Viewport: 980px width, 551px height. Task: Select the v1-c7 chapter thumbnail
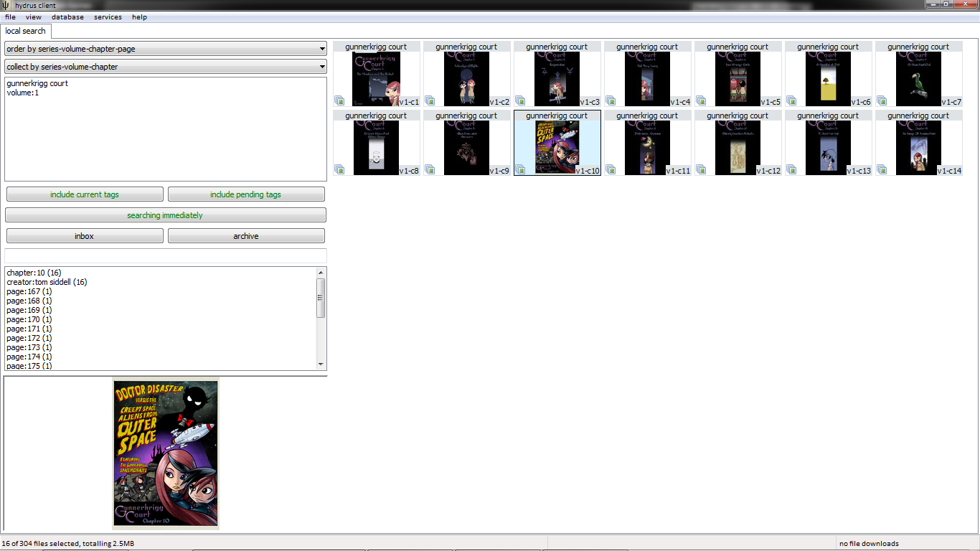click(x=919, y=74)
